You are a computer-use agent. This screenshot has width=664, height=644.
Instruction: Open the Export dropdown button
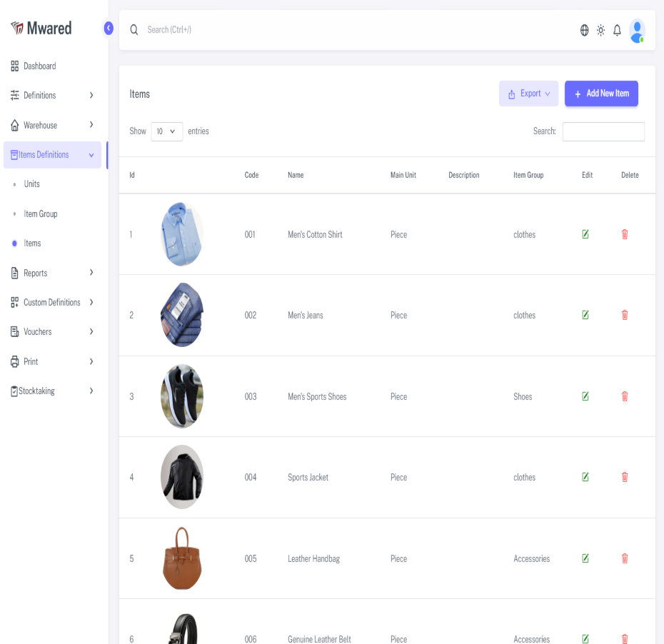click(528, 94)
